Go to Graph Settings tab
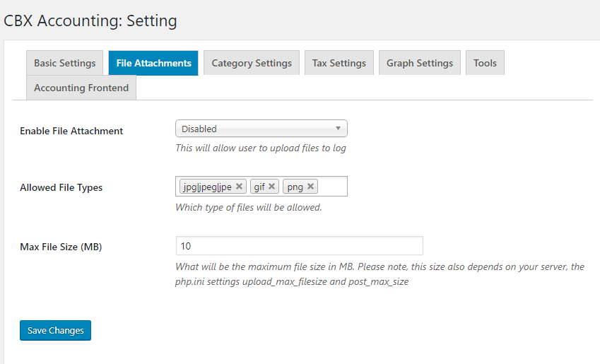Image resolution: width=600 pixels, height=364 pixels. [420, 63]
